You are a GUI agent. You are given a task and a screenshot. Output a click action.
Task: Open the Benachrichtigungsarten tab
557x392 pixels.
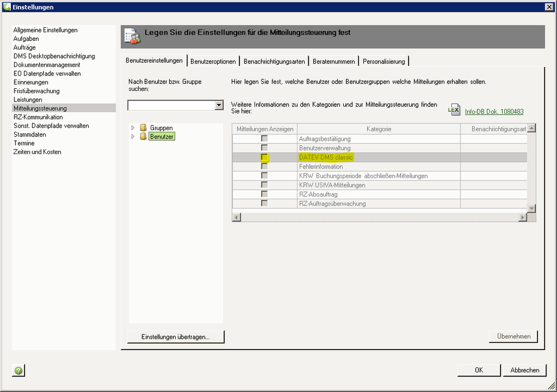click(x=274, y=61)
